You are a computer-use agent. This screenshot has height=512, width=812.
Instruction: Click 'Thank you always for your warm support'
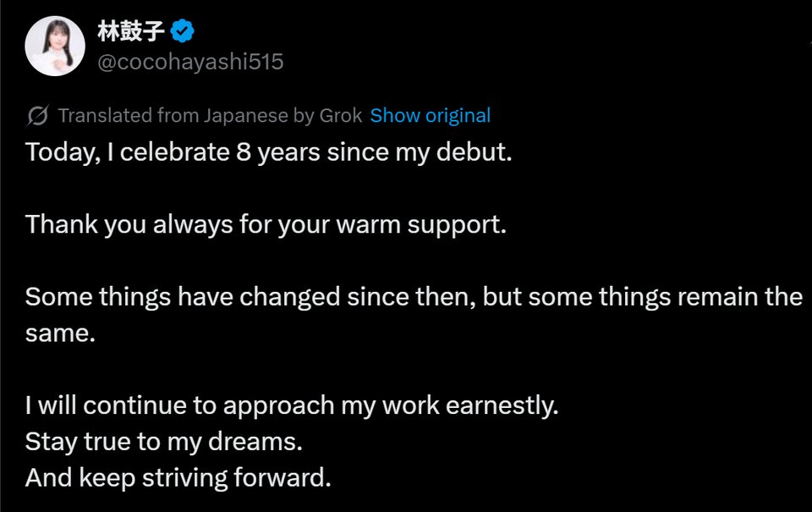point(265,225)
